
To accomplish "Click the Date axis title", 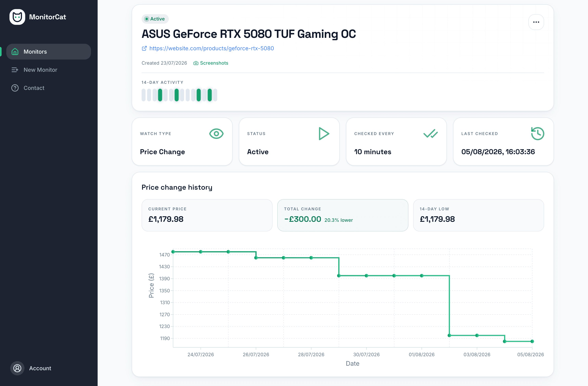I will [352, 364].
